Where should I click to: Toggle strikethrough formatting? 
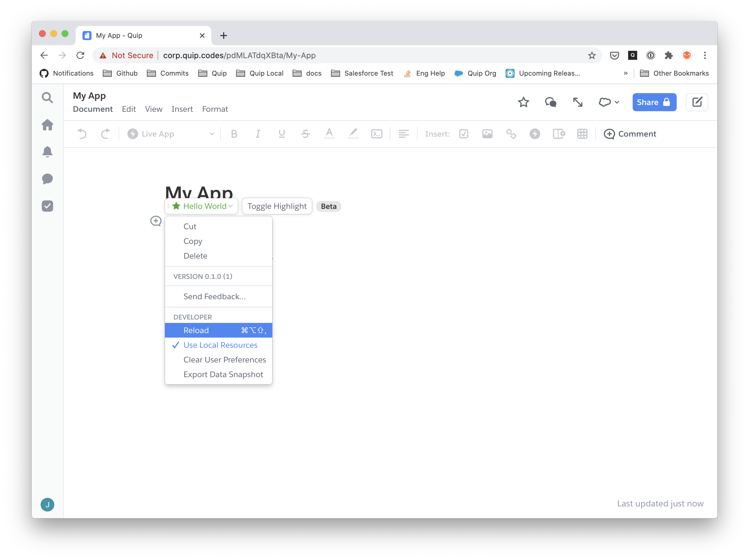point(305,134)
